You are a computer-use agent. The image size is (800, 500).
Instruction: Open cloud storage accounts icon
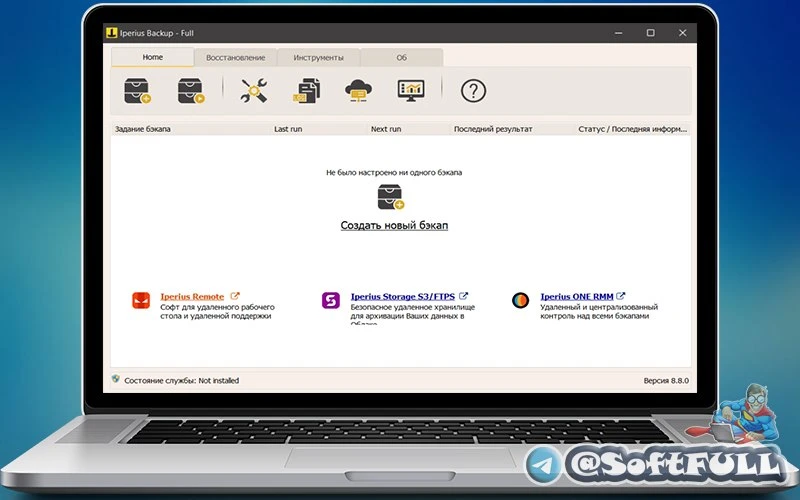(x=358, y=91)
